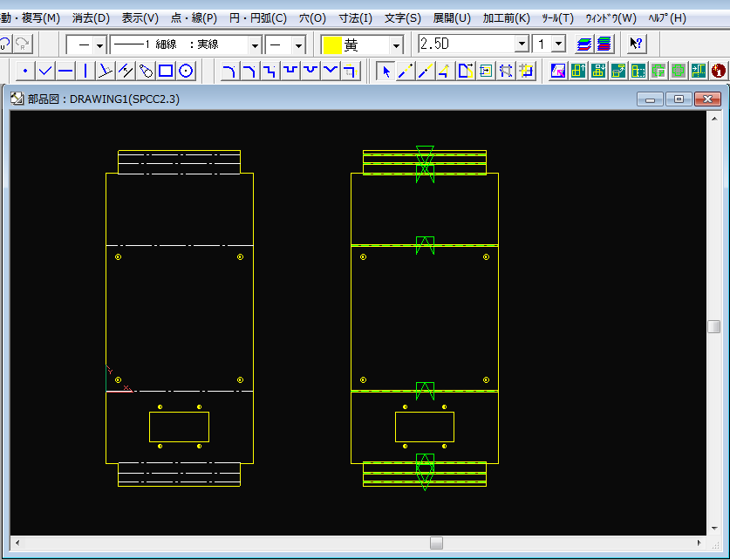Select the angled line tool
Viewport: 730px width, 560px height.
(x=106, y=72)
